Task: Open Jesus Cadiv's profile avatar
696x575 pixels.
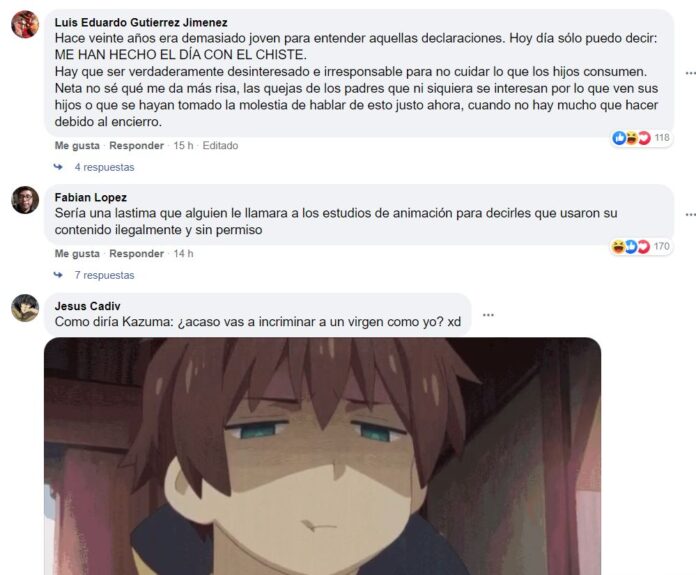Action: [25, 308]
